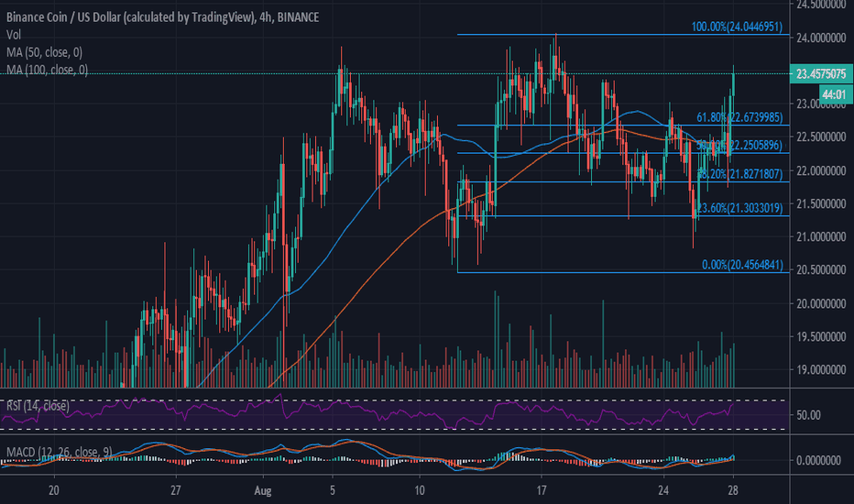Select date 27 on the time axis
The image size is (854, 504).
tap(175, 490)
